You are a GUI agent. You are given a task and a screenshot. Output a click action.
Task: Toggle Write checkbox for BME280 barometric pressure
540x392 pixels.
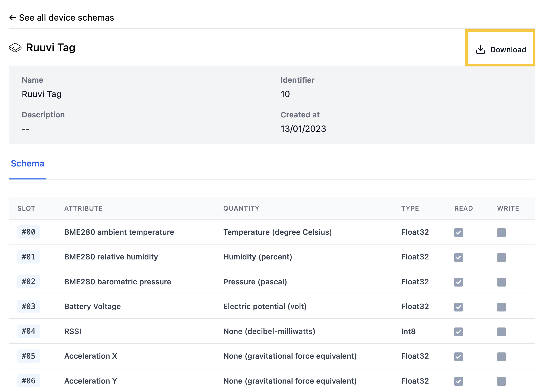coord(501,282)
